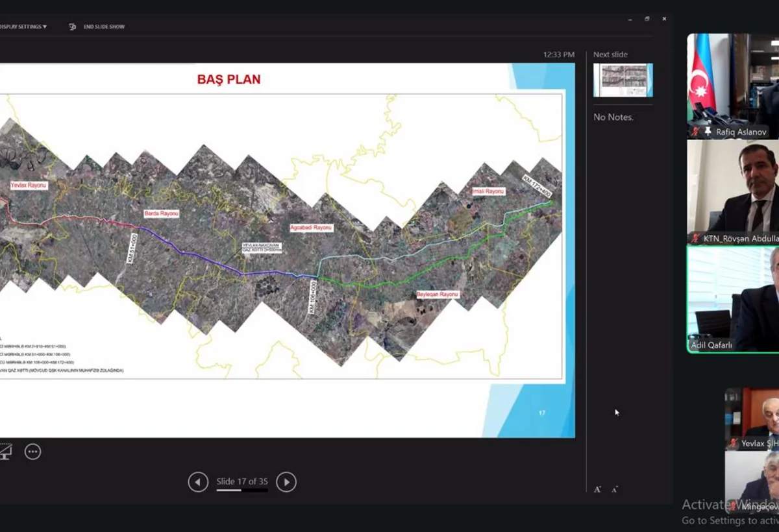779x532 pixels.
Task: Click the Ağcabədi Rayonu map label
Action: [x=311, y=228]
